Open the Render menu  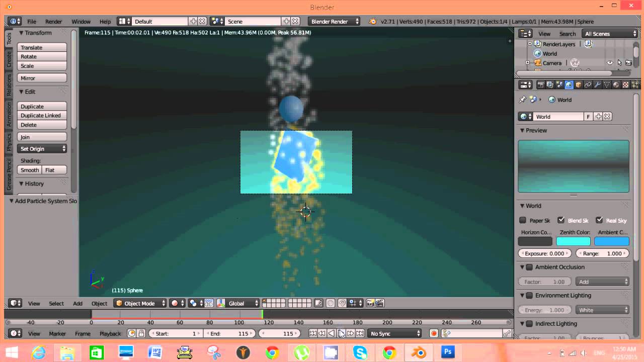pyautogui.click(x=53, y=21)
